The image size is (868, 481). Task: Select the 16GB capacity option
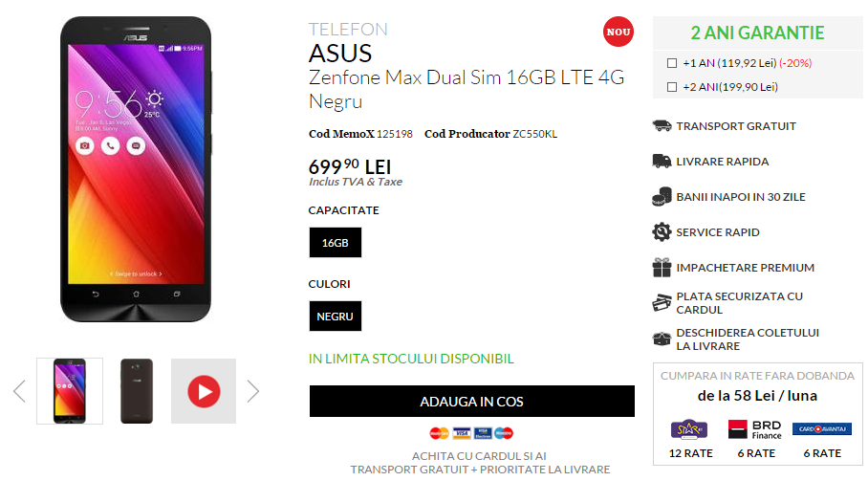click(x=336, y=243)
